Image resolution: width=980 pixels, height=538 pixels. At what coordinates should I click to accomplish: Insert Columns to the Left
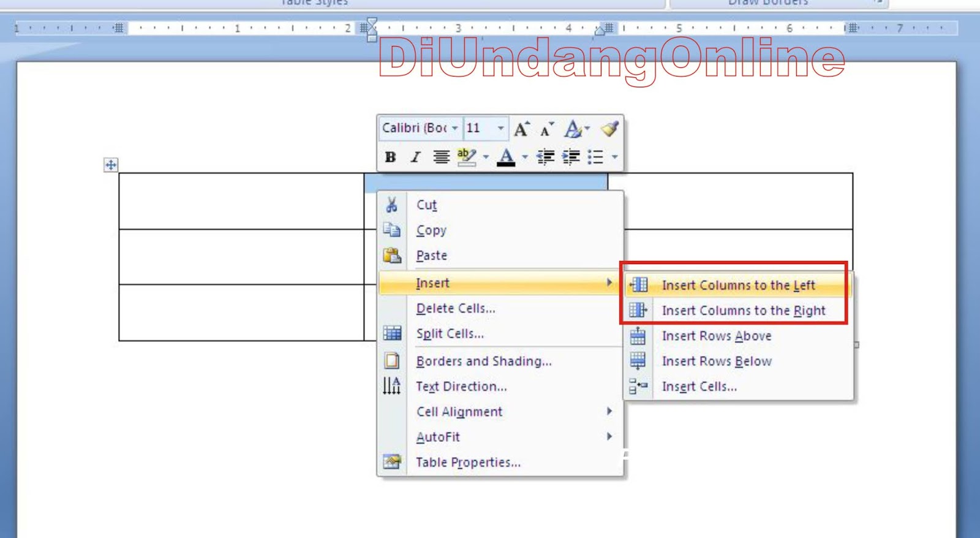[x=739, y=285]
